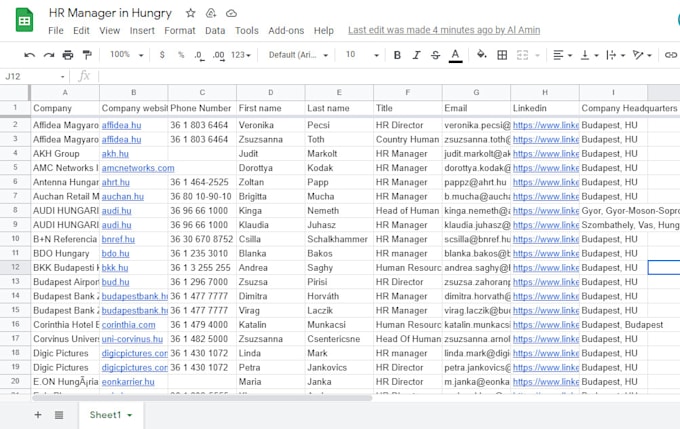
Task: Increase decimal places
Action: tap(219, 55)
